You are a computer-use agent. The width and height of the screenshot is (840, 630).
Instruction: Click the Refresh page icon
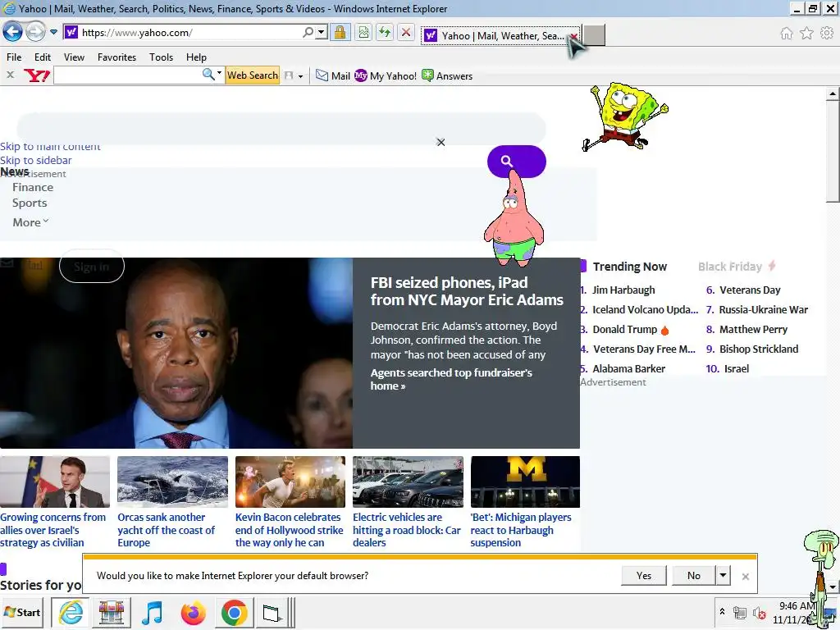click(385, 32)
